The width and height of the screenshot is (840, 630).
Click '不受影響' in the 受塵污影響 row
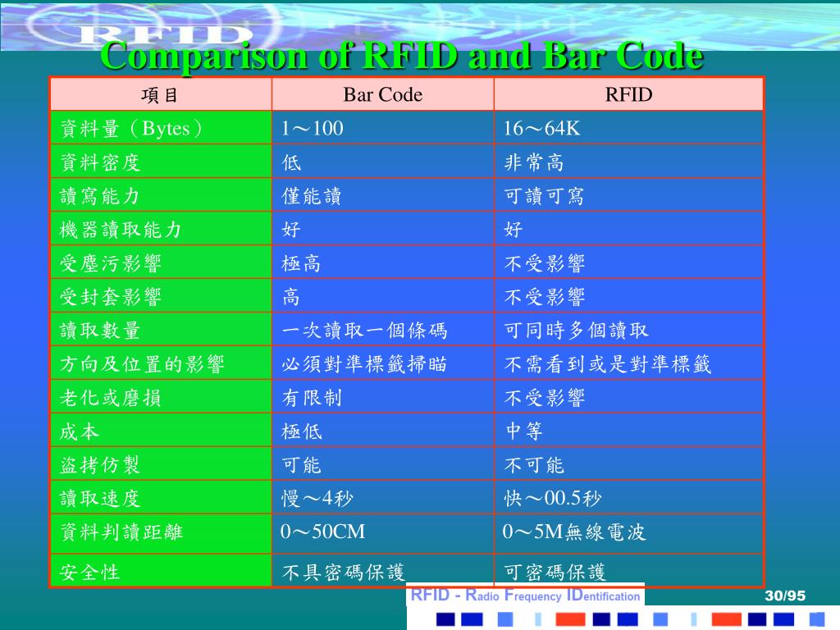[x=628, y=263]
